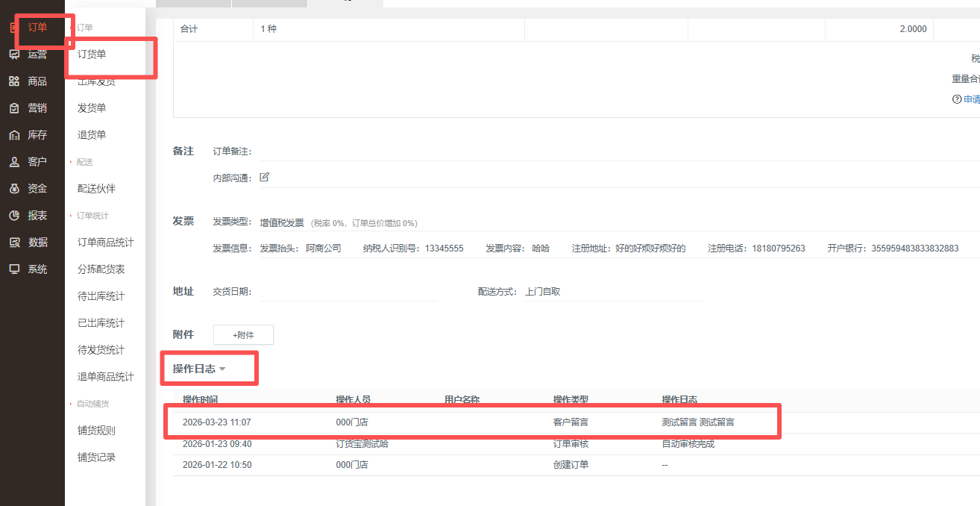
Task: Click the 数据 search chart icon
Action: [x=14, y=243]
